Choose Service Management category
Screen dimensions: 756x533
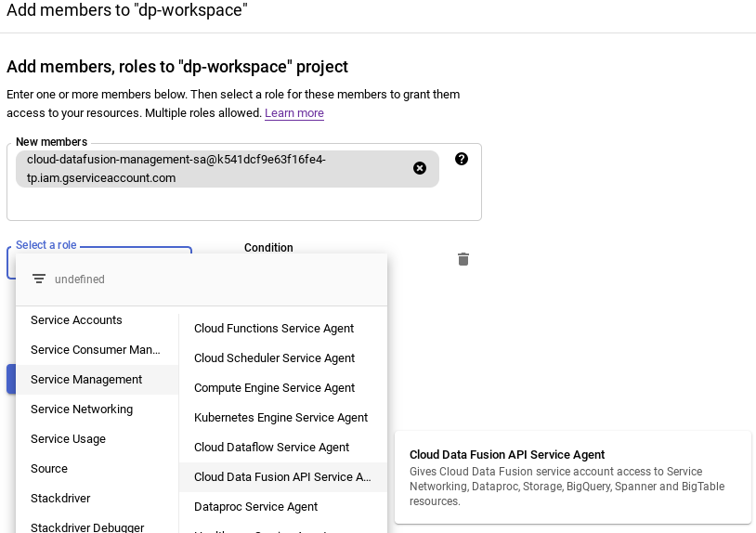pyautogui.click(x=86, y=380)
